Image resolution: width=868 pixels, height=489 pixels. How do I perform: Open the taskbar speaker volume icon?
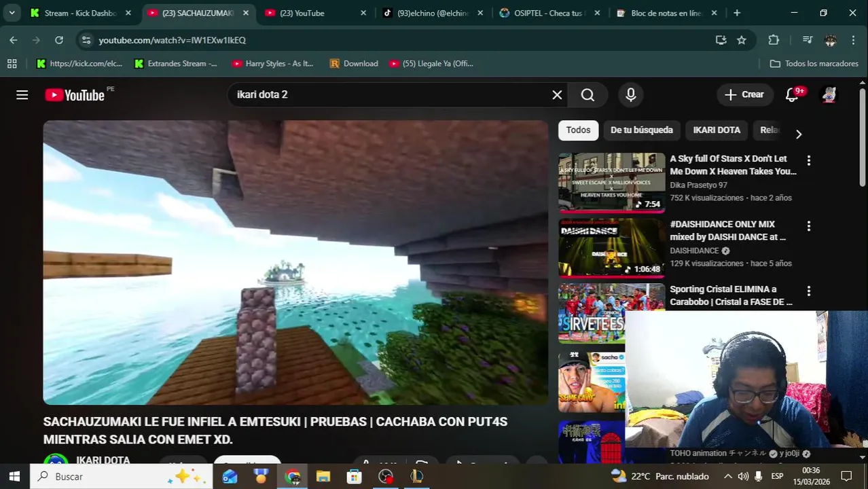743,477
